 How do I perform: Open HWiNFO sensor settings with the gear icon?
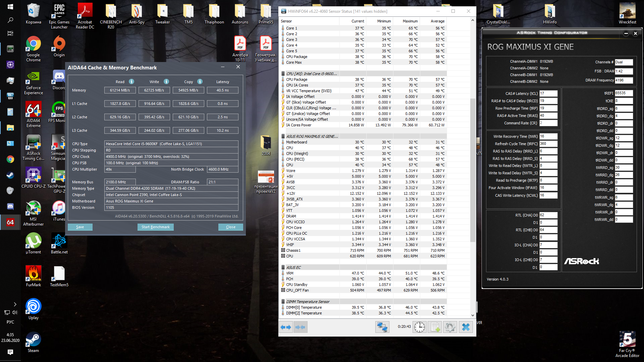[450, 327]
